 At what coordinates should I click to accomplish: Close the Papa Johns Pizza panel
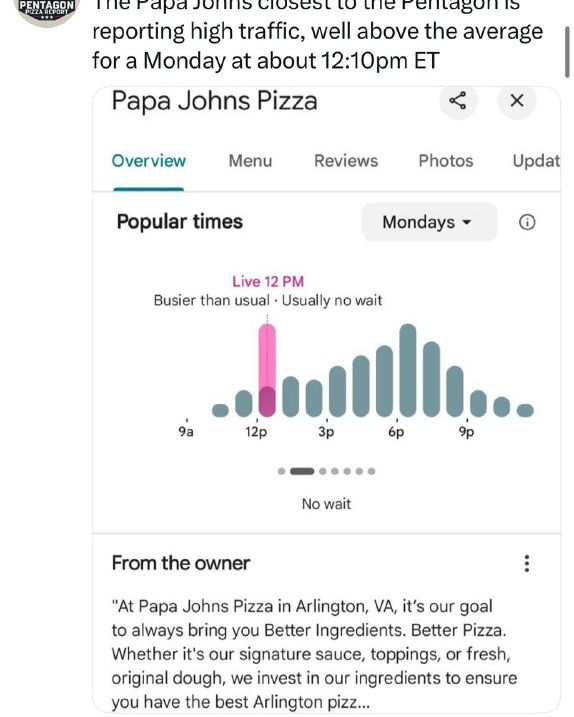(x=517, y=100)
